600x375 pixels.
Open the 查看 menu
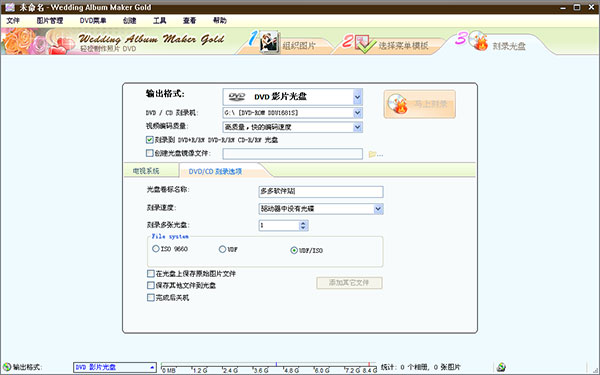189,21
